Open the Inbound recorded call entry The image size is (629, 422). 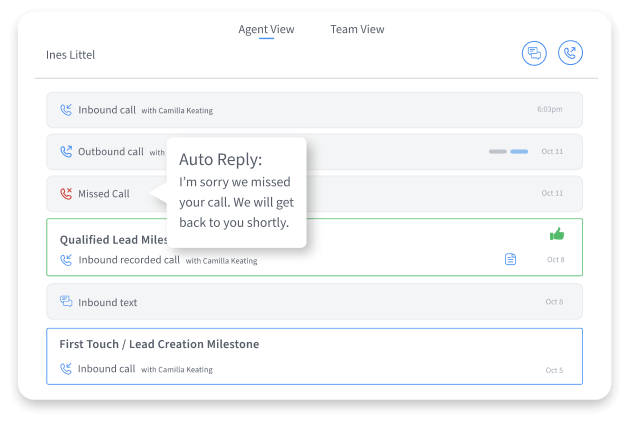(314, 247)
